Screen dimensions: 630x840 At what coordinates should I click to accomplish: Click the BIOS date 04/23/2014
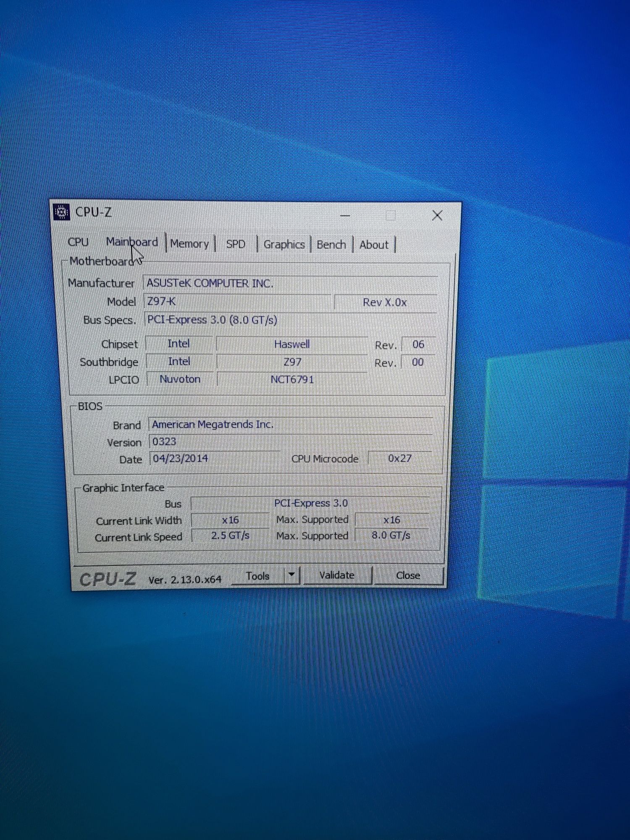[x=215, y=458]
